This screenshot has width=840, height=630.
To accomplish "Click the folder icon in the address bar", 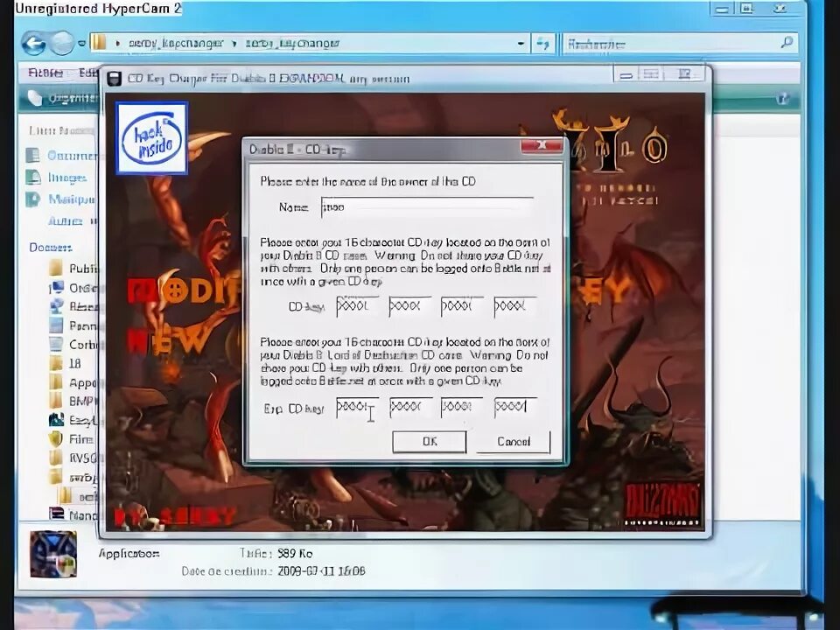I will [98, 43].
